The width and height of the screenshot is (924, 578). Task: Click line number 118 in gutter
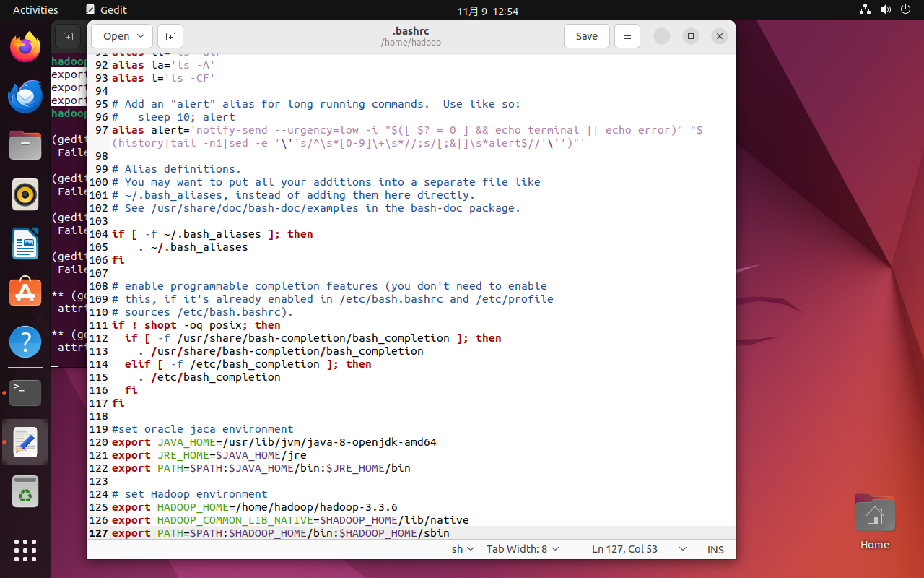[98, 416]
